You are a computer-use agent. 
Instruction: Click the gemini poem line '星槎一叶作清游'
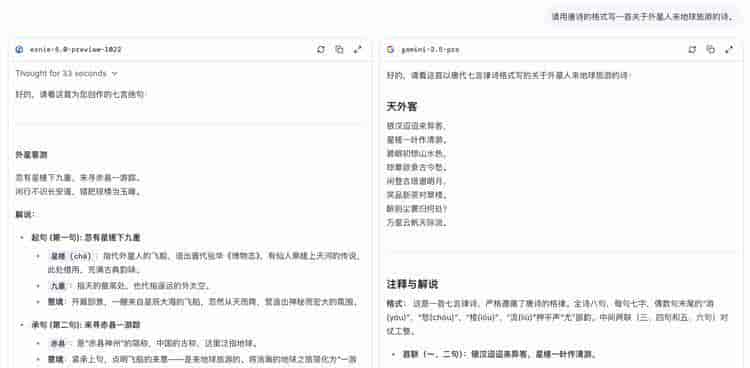[417, 140]
